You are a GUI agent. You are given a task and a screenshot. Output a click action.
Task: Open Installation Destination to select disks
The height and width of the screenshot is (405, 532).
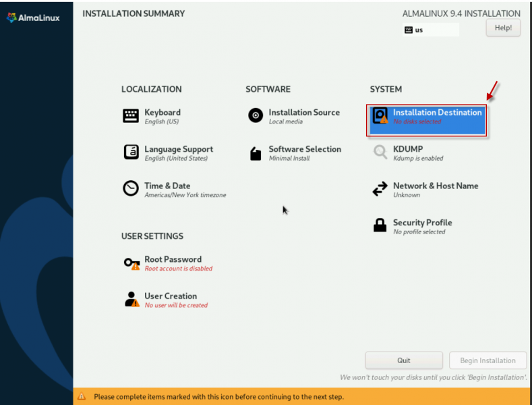click(427, 120)
